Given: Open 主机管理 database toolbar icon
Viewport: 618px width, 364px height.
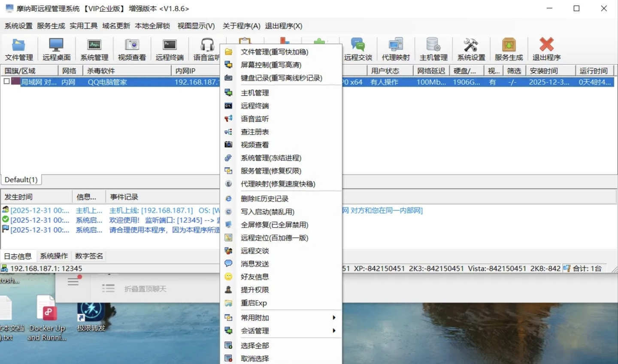Looking at the screenshot, I should (x=433, y=48).
